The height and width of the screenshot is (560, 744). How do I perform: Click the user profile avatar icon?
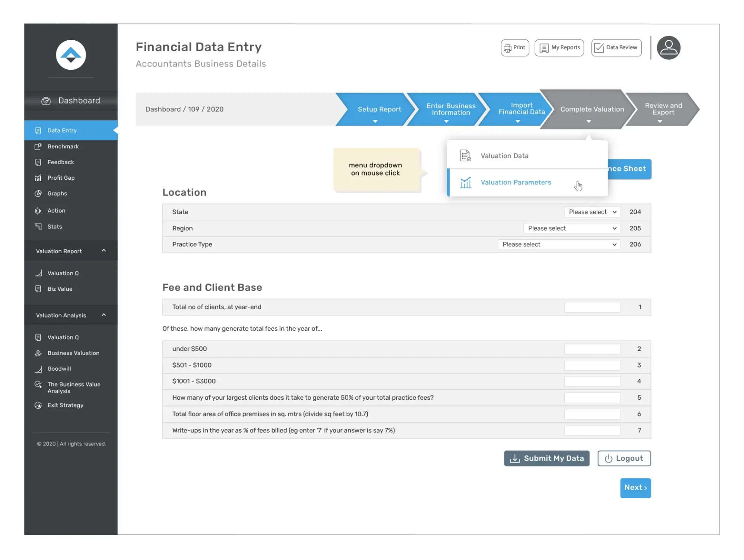668,48
